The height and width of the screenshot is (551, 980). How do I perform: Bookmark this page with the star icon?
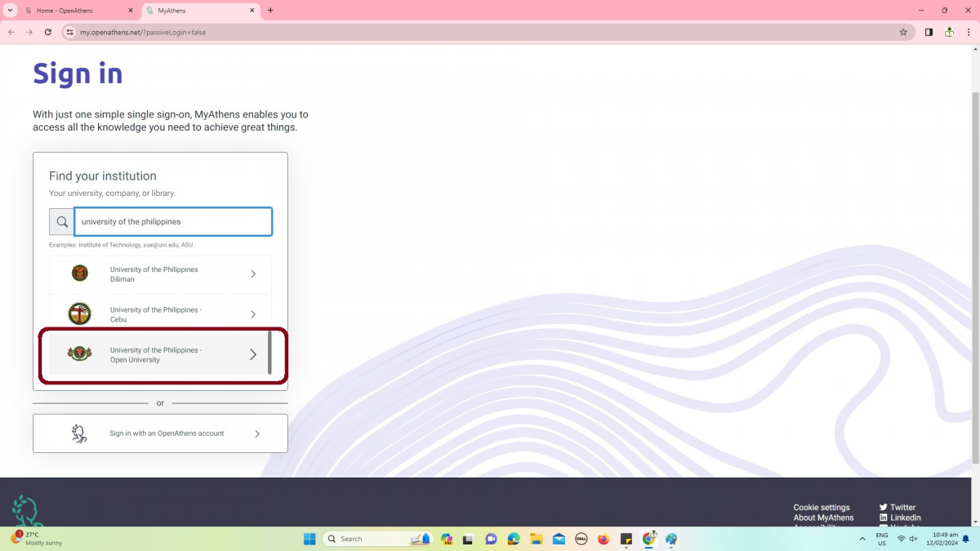(x=903, y=32)
